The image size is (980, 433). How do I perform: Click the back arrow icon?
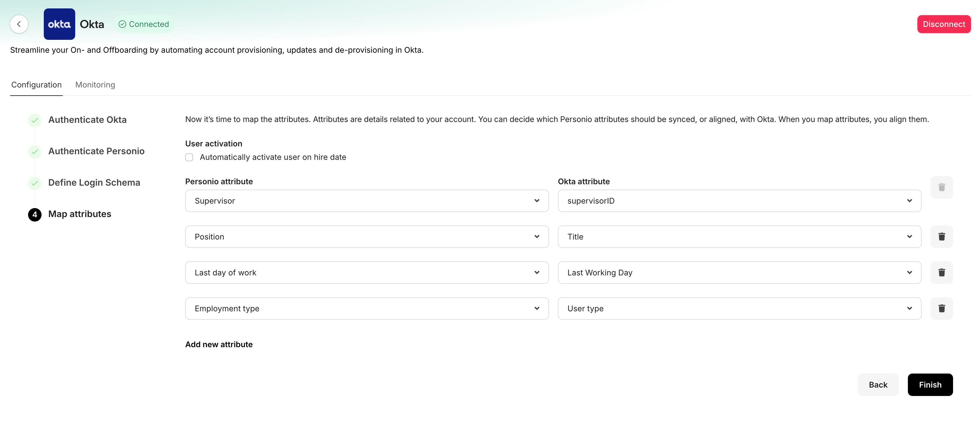tap(19, 24)
